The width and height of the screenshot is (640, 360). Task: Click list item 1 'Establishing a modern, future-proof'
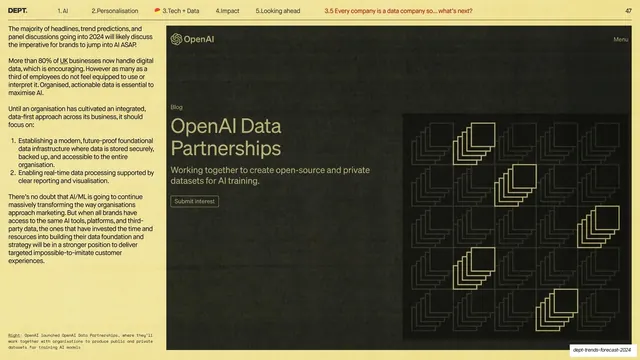86,153
